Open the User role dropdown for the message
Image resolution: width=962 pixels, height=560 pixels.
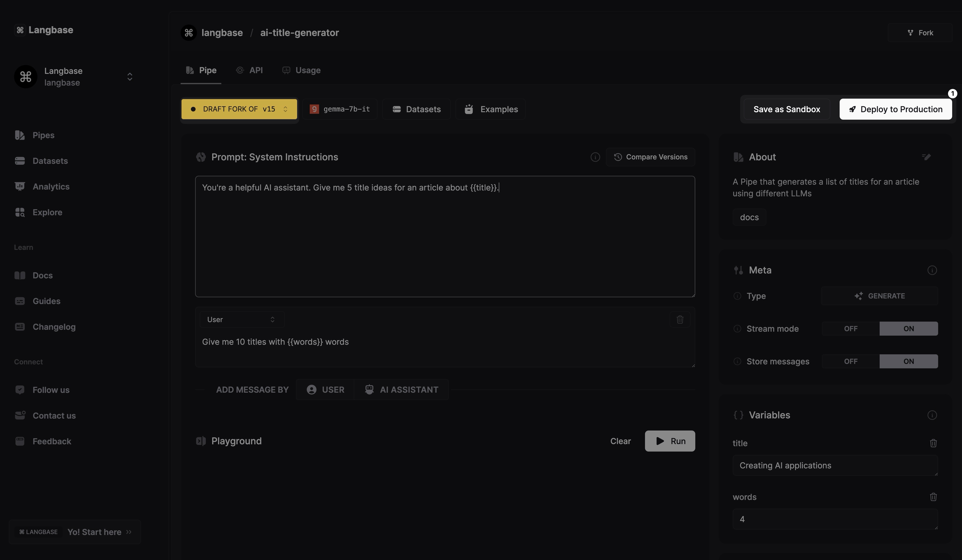241,319
